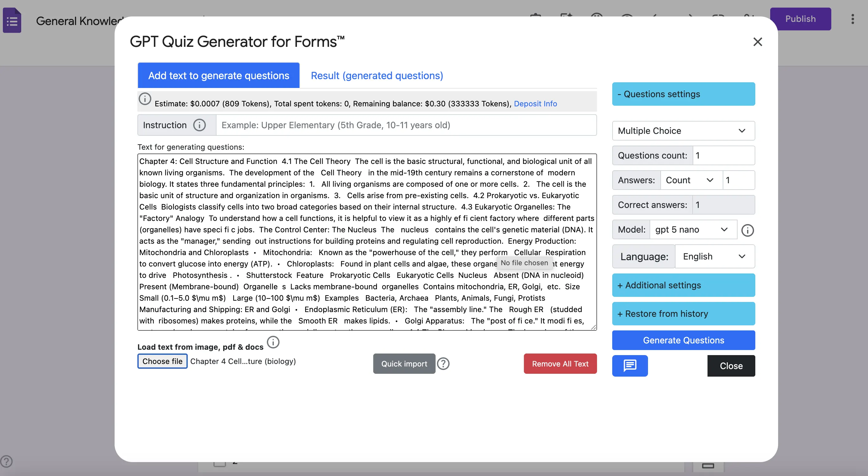Click the Quick import help icon
The height and width of the screenshot is (476, 868).
point(443,364)
